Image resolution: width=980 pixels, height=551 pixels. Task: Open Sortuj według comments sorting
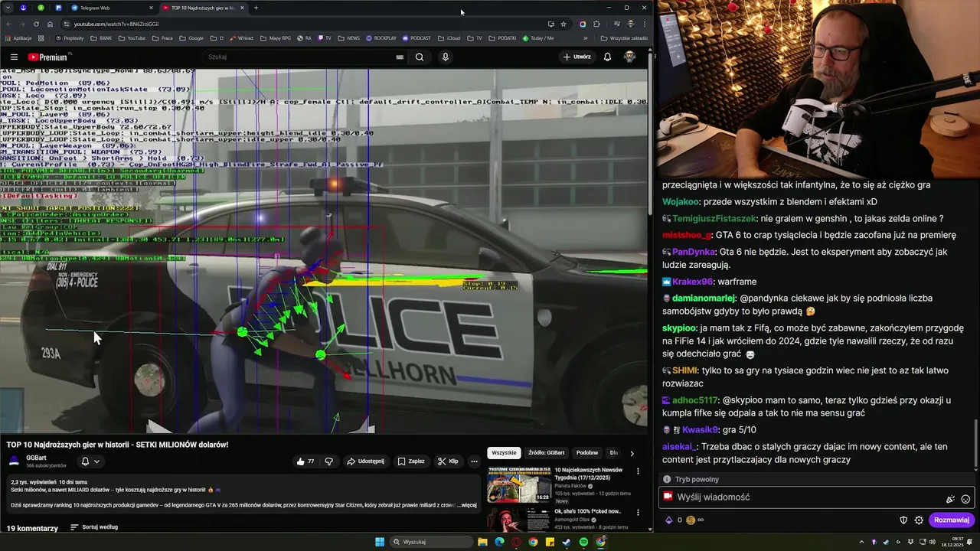(x=94, y=527)
